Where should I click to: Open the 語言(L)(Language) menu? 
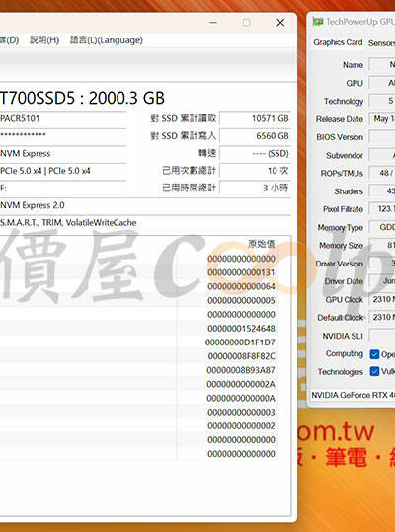click(x=107, y=40)
